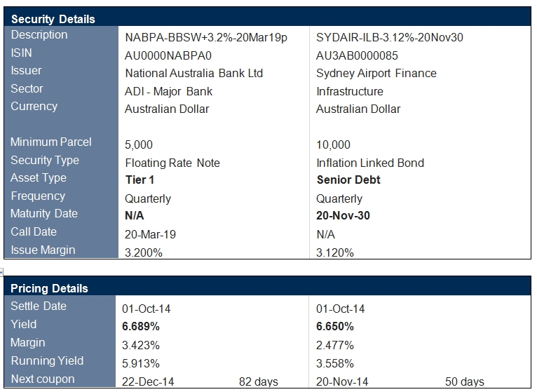Screen dimensions: 537x392
Task: Click the SYDAIR-ILB-3.12%-20Nov30 description cell
Action: coord(389,37)
